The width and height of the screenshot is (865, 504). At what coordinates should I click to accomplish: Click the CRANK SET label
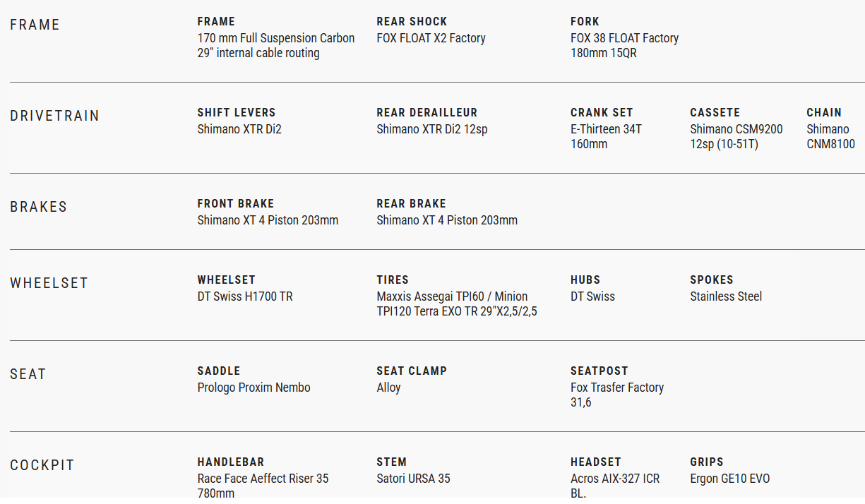[x=602, y=113]
